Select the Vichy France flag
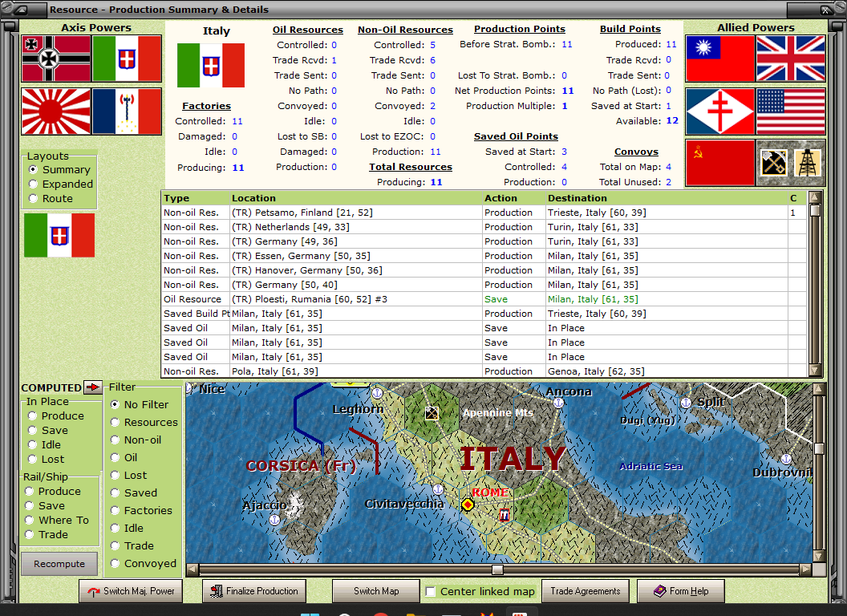 [x=127, y=111]
